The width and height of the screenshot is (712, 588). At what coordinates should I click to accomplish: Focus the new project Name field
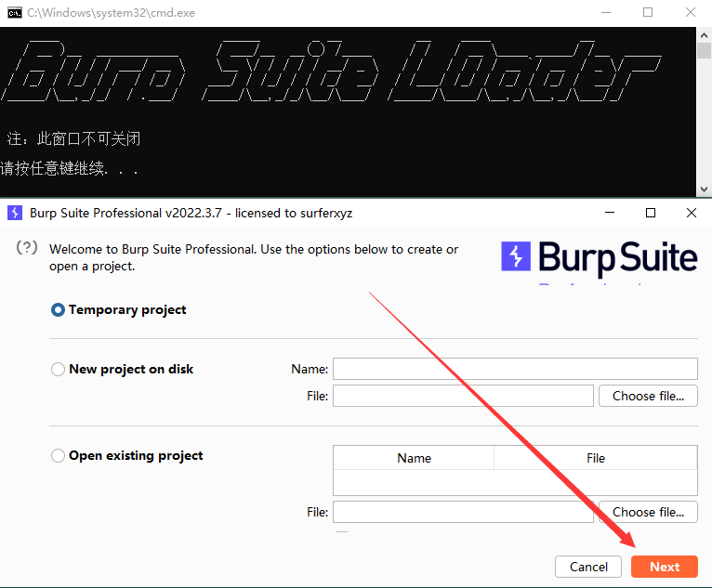515,369
